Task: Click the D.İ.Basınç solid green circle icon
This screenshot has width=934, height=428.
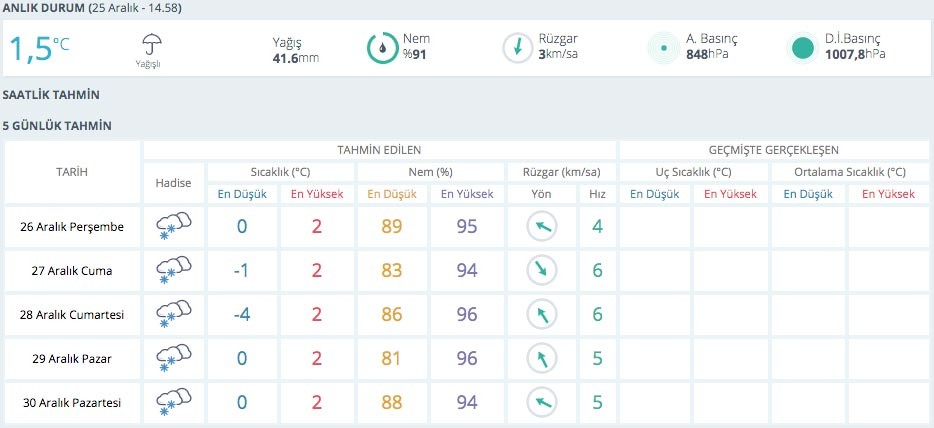Action: click(x=801, y=47)
